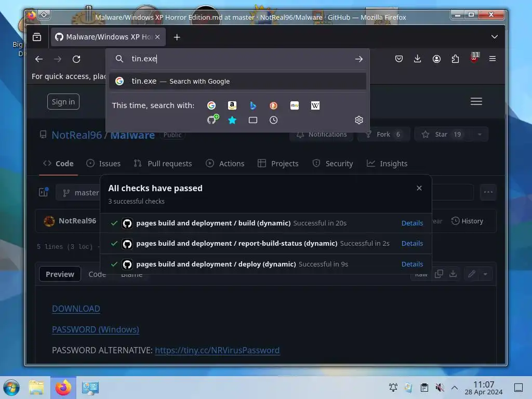Star the repository
This screenshot has height=399, width=532.
click(443, 135)
